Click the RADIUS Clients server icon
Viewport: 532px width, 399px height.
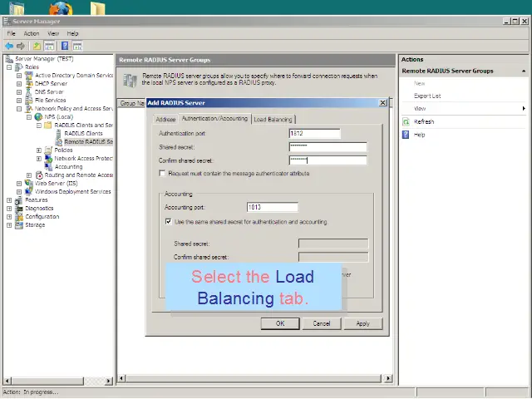(x=58, y=134)
